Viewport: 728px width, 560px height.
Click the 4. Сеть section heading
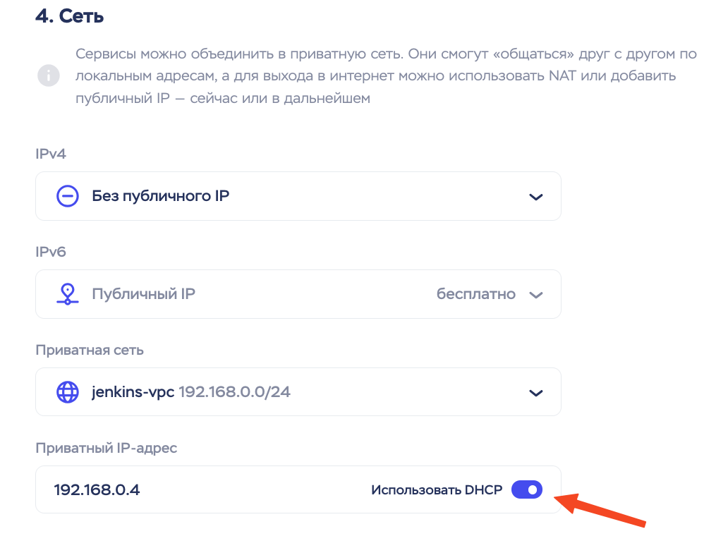point(69,16)
